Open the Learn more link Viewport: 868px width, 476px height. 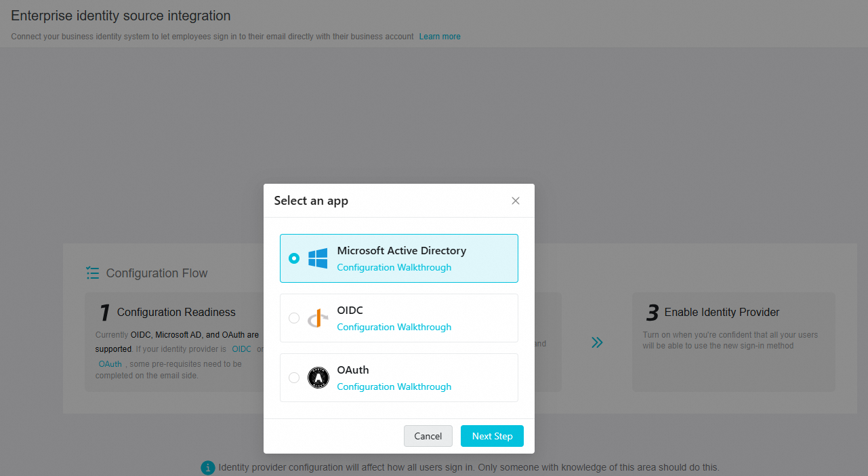coord(440,37)
